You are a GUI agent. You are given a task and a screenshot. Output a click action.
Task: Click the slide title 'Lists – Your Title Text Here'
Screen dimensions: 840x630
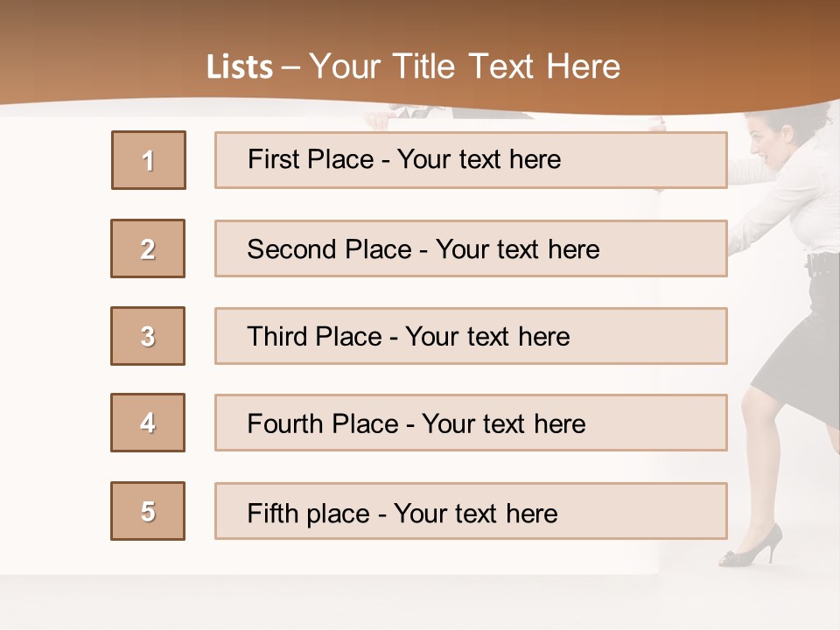413,66
